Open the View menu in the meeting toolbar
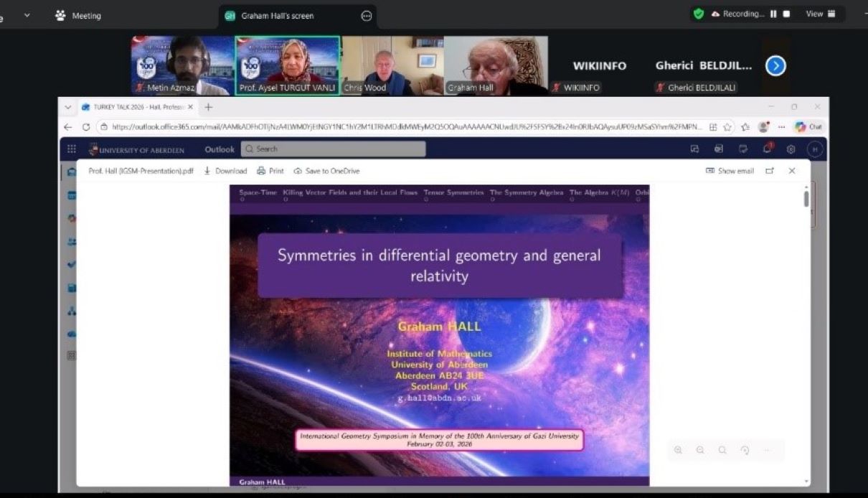Image resolution: width=868 pixels, height=498 pixels. [x=815, y=14]
